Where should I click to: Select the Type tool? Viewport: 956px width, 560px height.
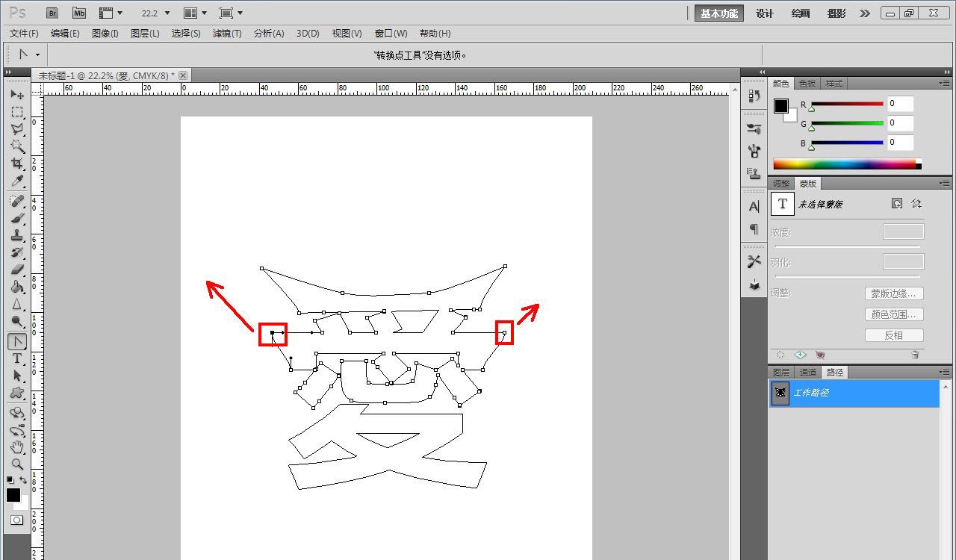(17, 358)
